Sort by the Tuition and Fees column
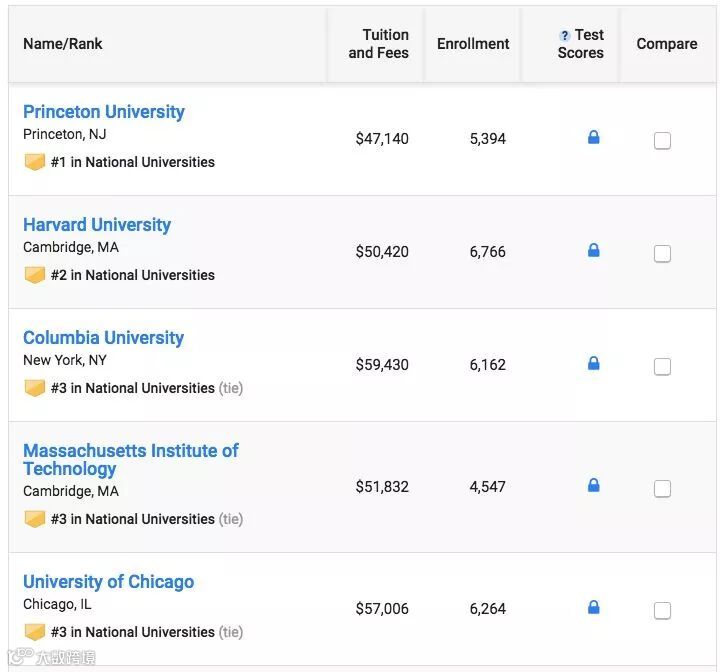 [x=378, y=44]
